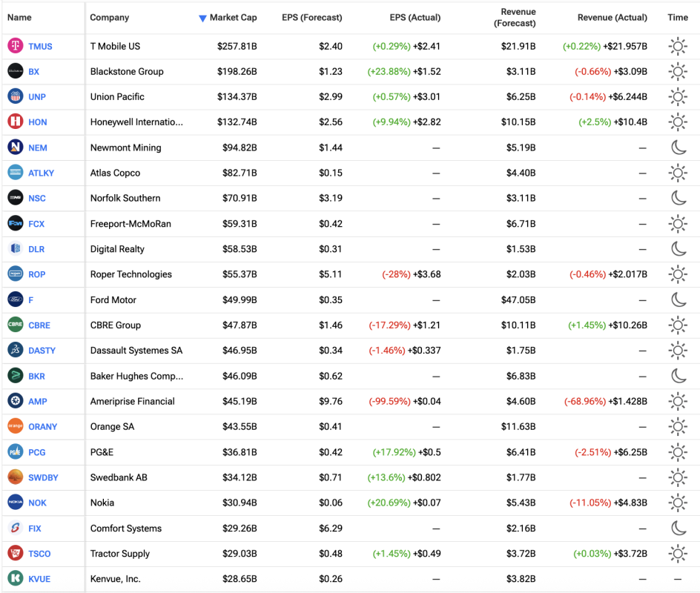Open the DASTY ticker link
This screenshot has width=700, height=593.
[x=42, y=351]
